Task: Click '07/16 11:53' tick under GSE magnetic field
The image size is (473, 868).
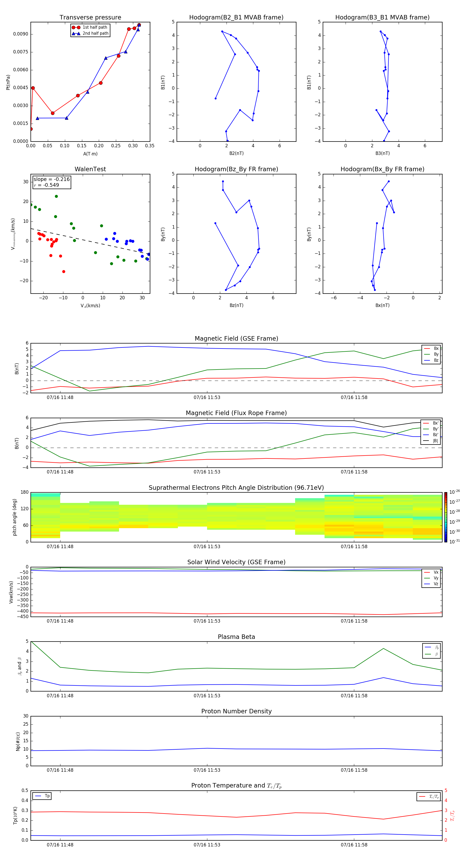Action: point(207,398)
